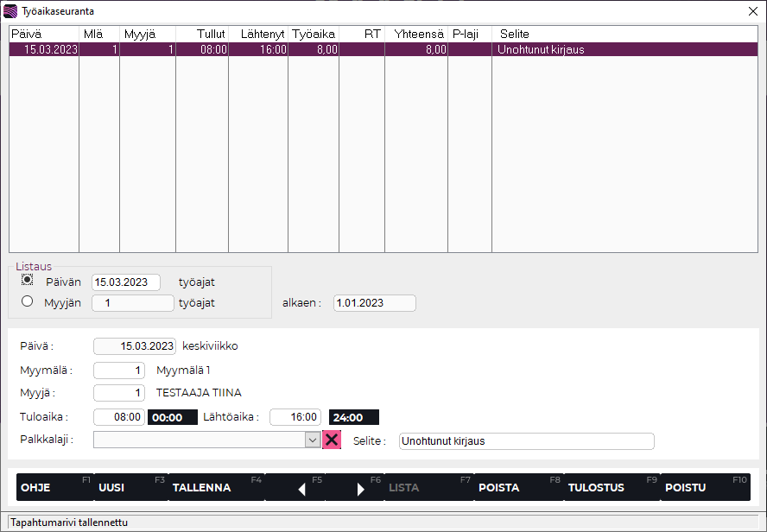Click the alkaen date field

point(374,303)
